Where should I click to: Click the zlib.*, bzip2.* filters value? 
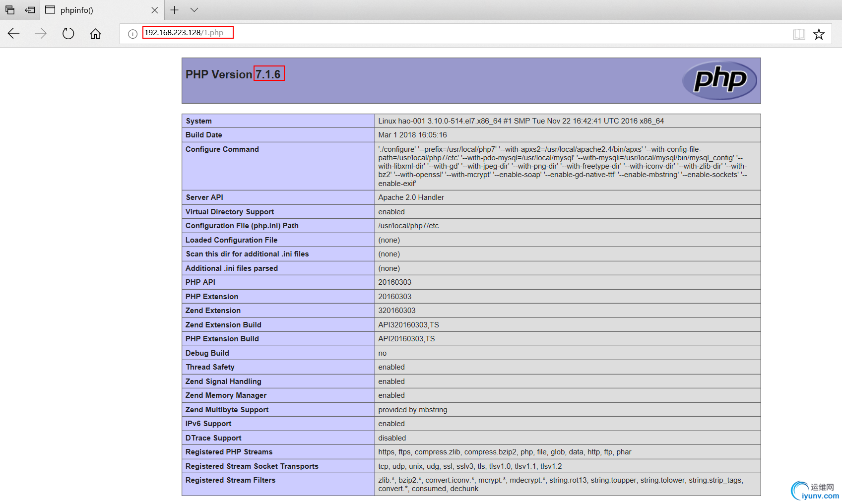pos(561,484)
